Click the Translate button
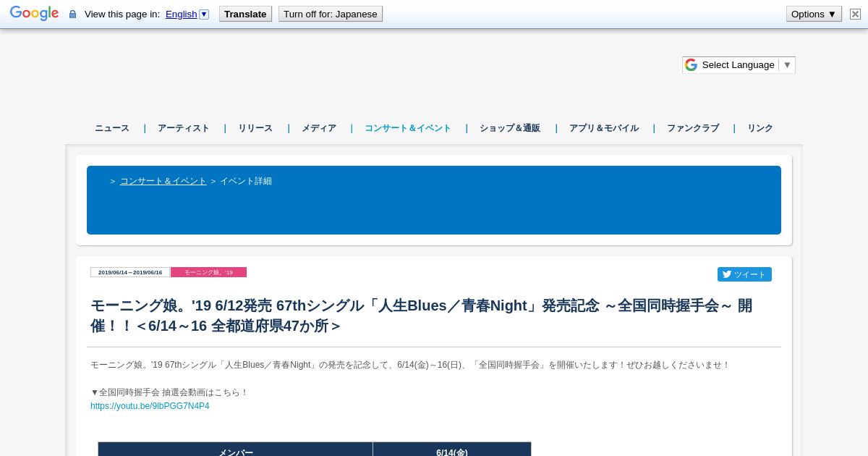This screenshot has height=456, width=868. pos(245,14)
